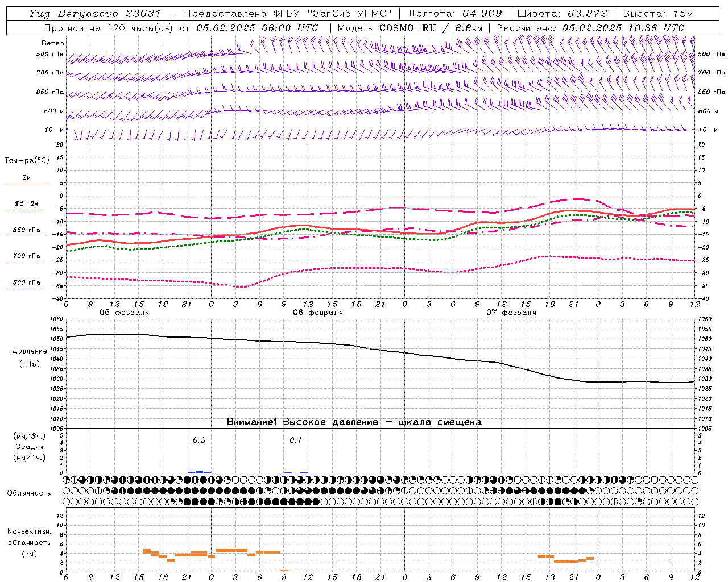Click the solid line sample under legend 2м

[26, 184]
